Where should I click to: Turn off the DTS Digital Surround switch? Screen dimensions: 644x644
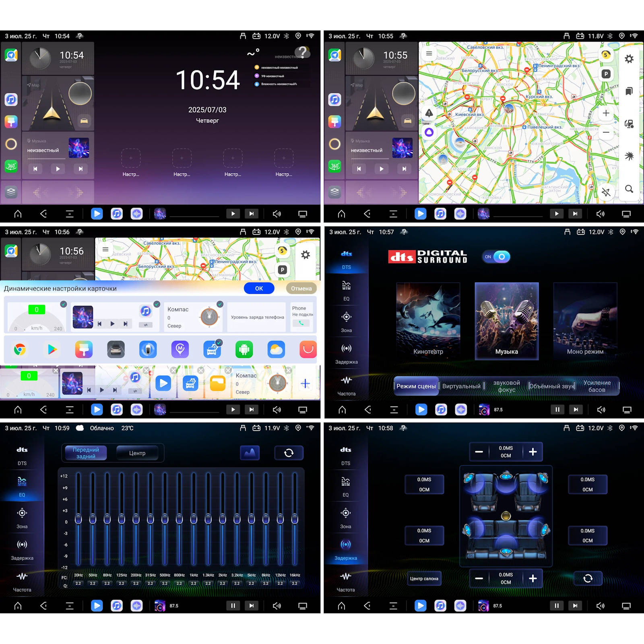[496, 257]
